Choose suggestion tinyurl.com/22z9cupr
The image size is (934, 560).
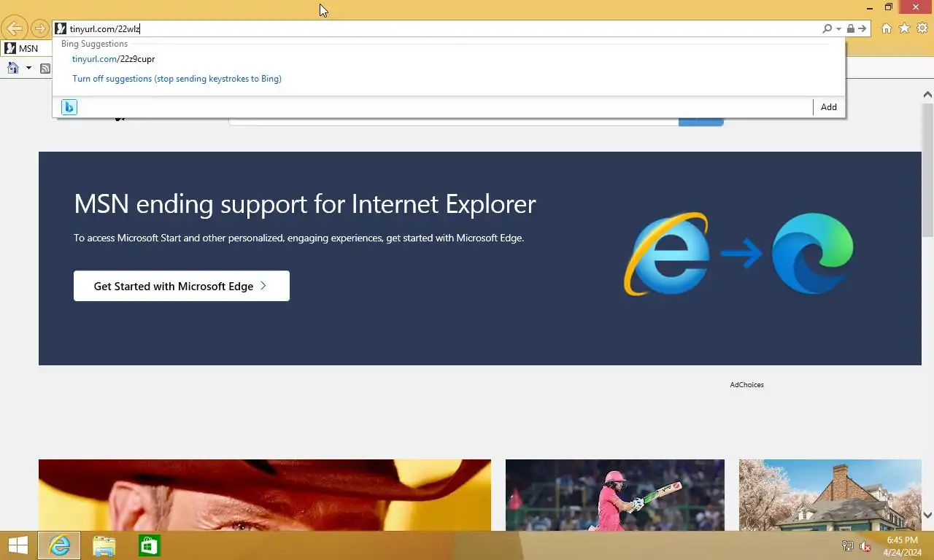tap(113, 59)
